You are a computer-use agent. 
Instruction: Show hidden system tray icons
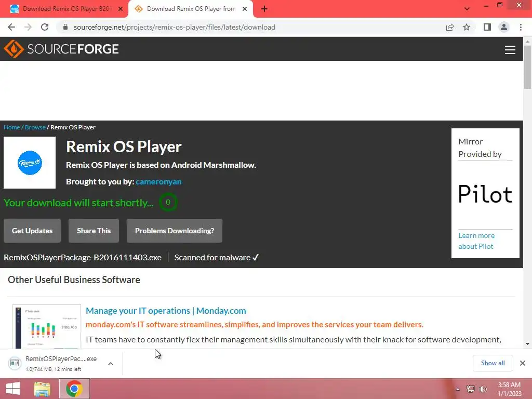458,389
